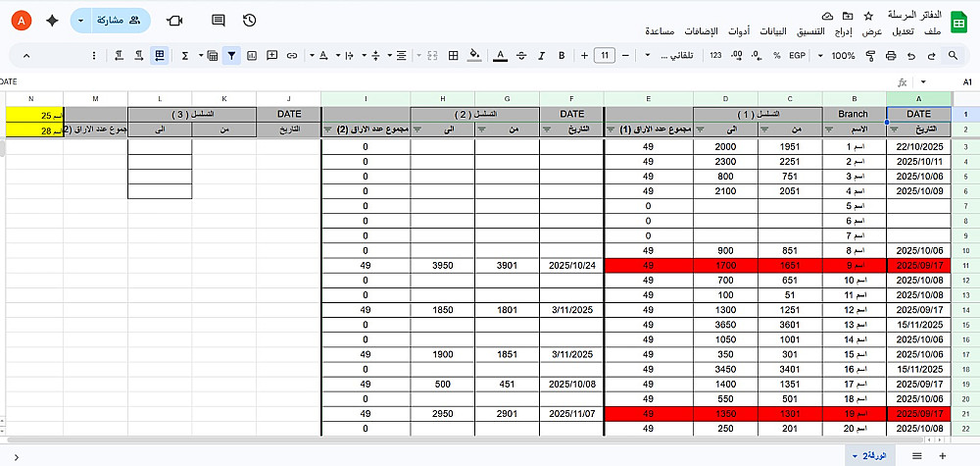This screenshot has width=980, height=466.
Task: Click the cloud save status icon
Action: (827, 16)
